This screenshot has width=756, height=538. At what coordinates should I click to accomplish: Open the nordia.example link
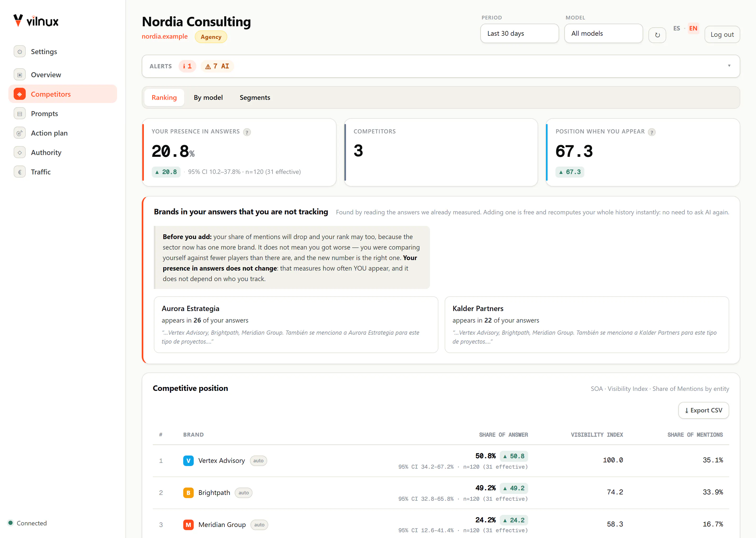click(165, 37)
